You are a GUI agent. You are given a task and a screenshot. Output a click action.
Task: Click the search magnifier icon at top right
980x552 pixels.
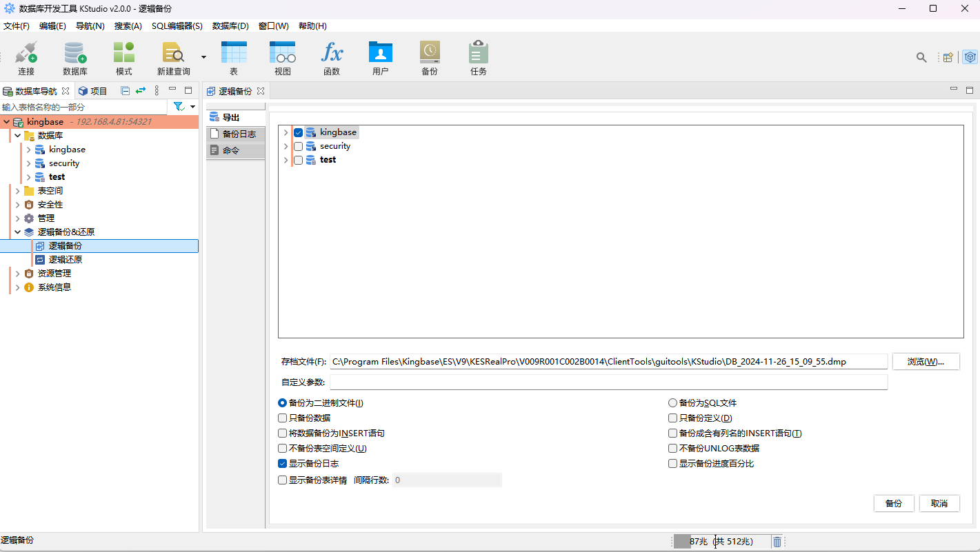point(921,57)
